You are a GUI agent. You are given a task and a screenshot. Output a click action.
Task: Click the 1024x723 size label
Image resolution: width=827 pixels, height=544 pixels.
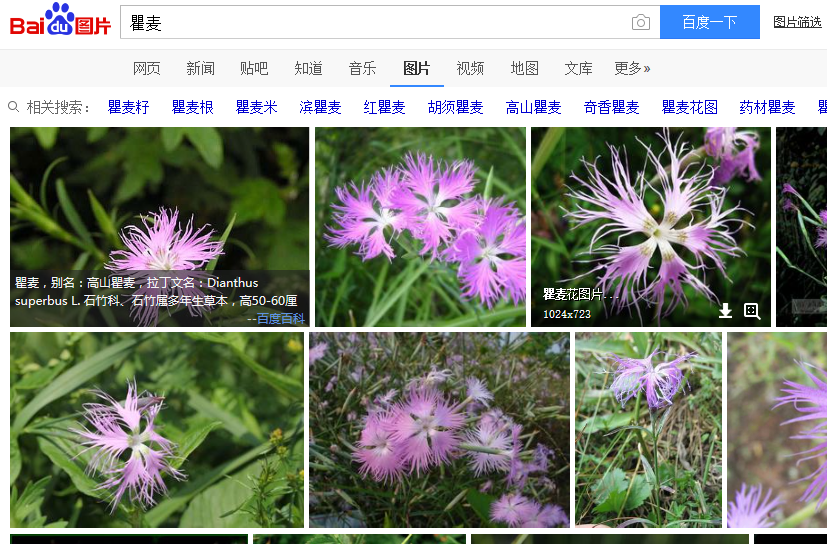pyautogui.click(x=566, y=314)
